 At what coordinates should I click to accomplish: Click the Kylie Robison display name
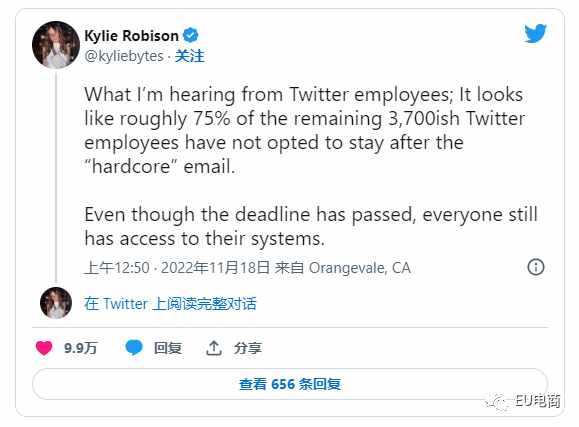[x=131, y=36]
